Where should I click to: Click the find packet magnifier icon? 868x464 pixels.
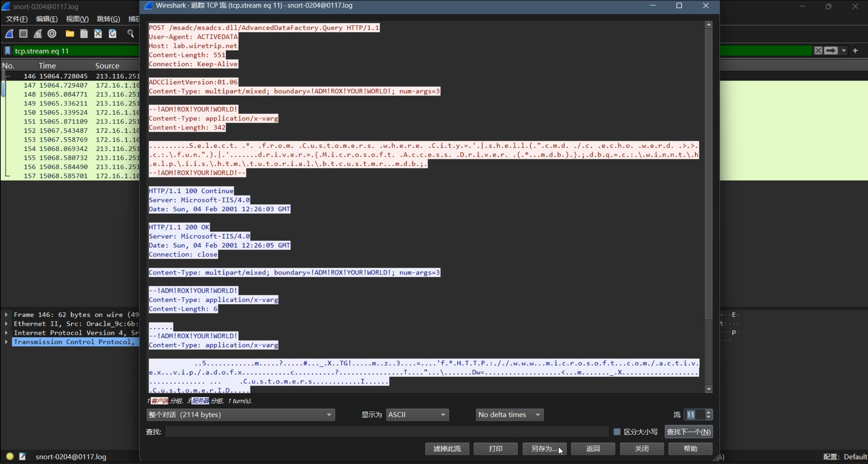(x=131, y=34)
